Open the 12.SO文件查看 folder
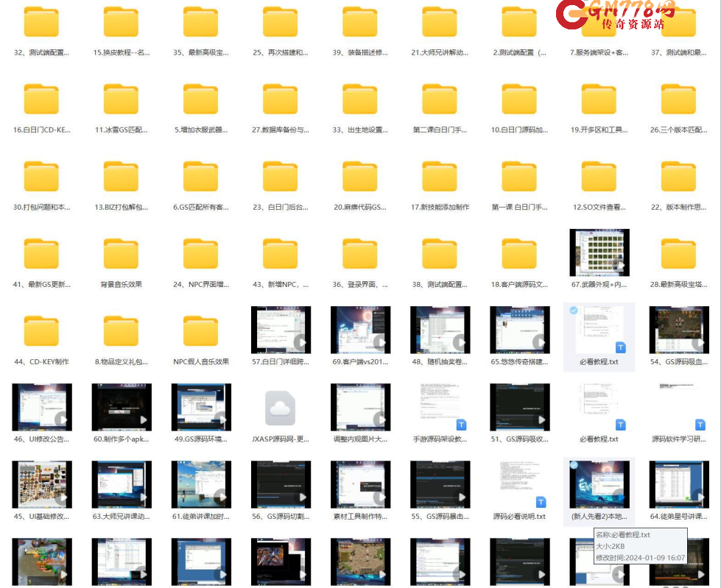 pyautogui.click(x=599, y=176)
